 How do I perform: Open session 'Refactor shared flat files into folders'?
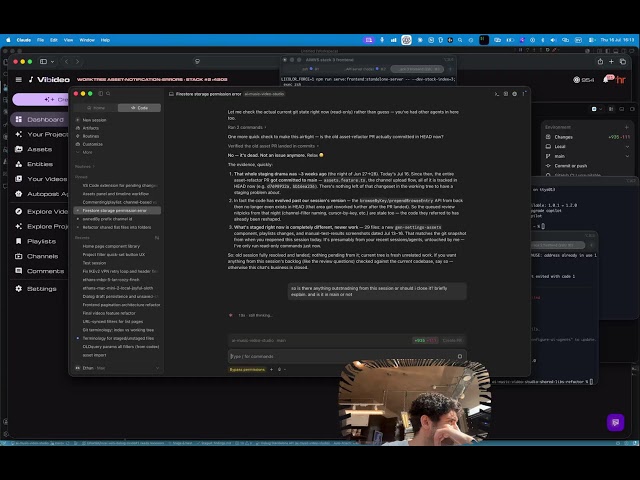(x=118, y=227)
